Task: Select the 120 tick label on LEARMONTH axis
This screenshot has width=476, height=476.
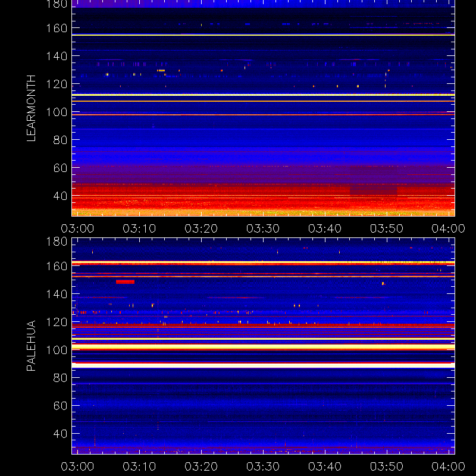Action: (57, 84)
